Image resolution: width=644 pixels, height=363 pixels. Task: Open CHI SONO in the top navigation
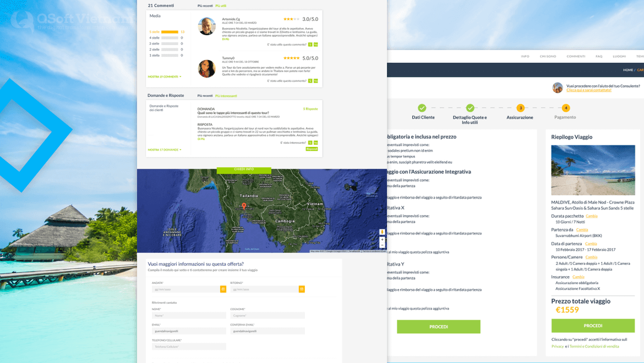[548, 56]
